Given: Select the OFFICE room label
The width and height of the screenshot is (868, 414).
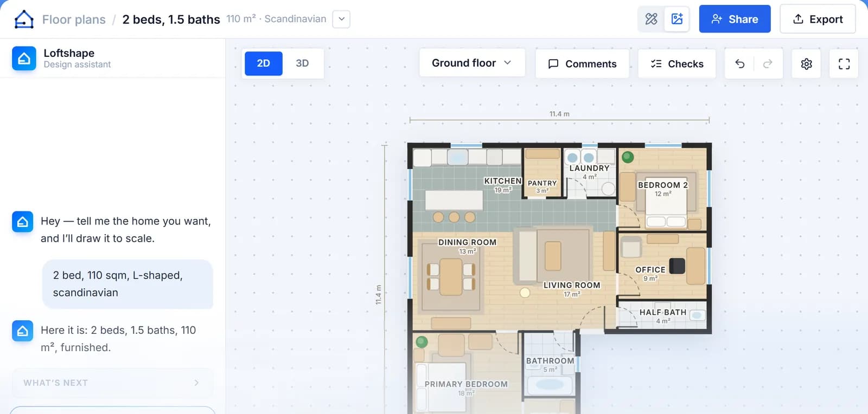Looking at the screenshot, I should [650, 269].
